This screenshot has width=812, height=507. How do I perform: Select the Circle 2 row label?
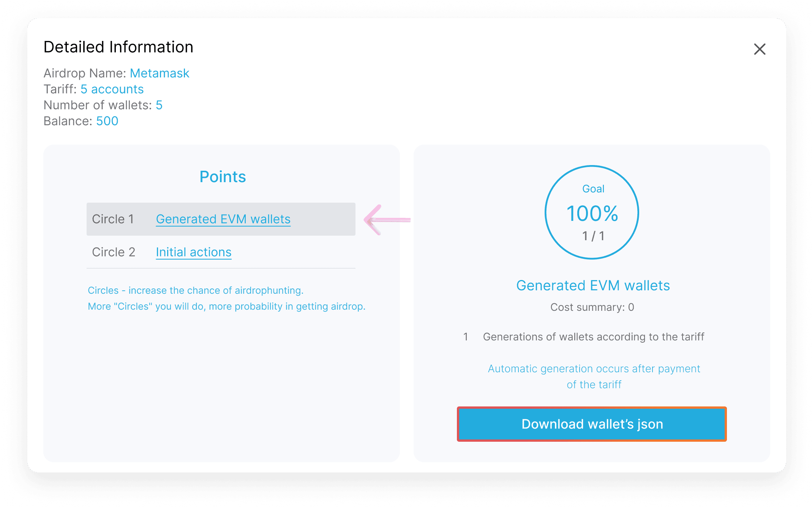[x=114, y=252]
